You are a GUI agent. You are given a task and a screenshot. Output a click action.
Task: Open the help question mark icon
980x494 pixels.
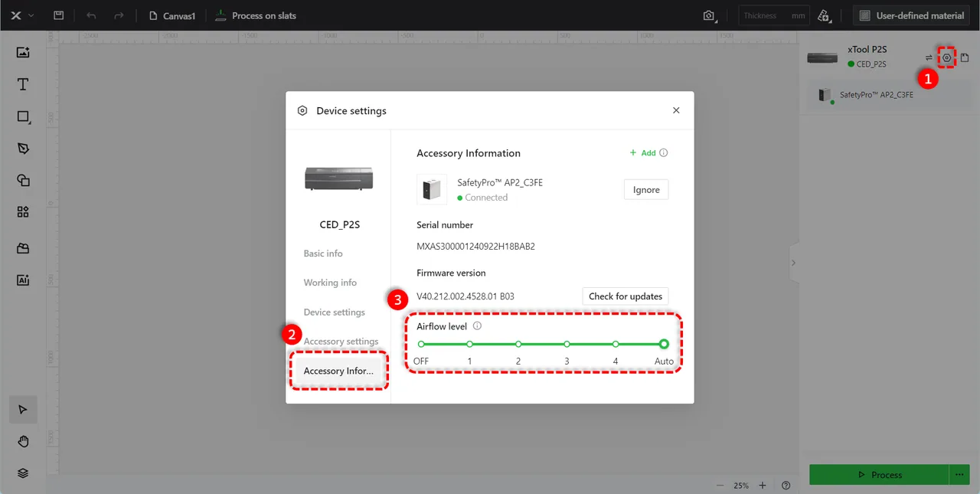click(x=786, y=486)
